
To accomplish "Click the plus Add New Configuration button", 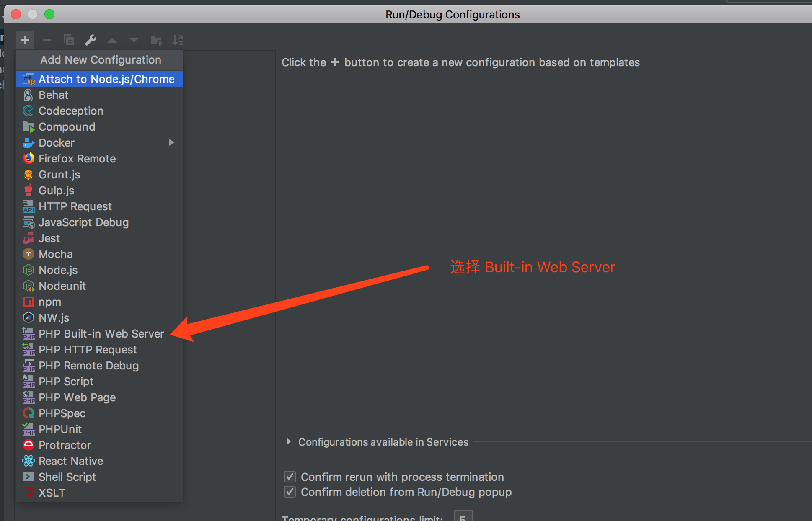I will 25,40.
